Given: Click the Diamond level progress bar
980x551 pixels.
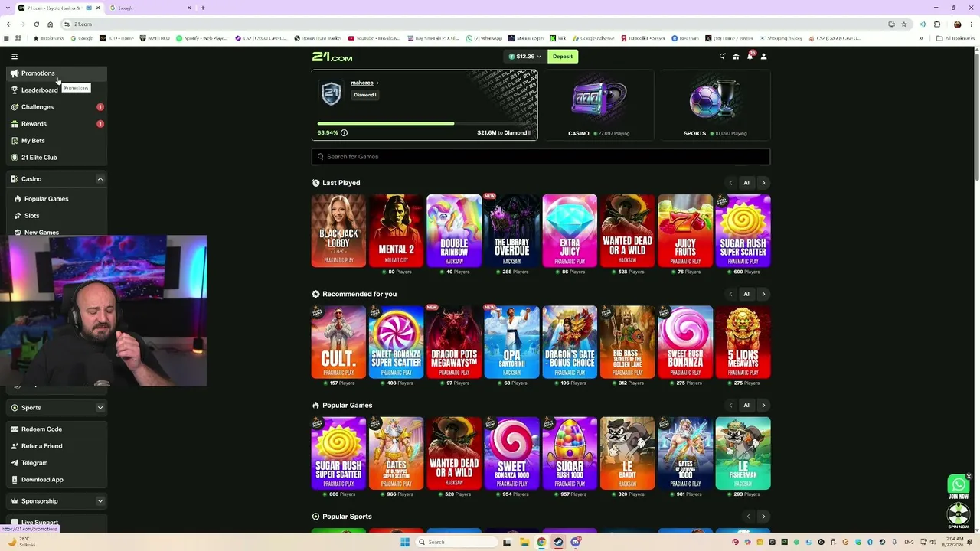Looking at the screenshot, I should (424, 123).
